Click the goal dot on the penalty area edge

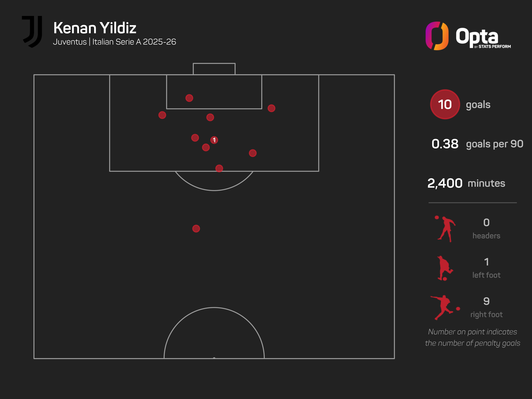(x=219, y=168)
